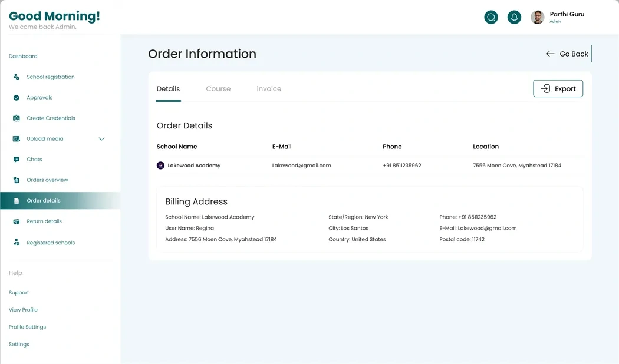The image size is (619, 364).
Task: Click the +91 8511235962 cell in order table
Action: 402,166
